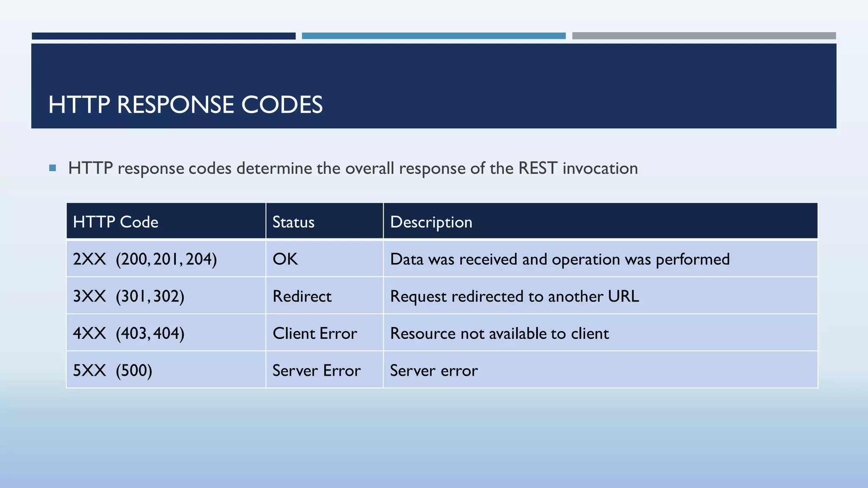This screenshot has height=488, width=868.
Task: Click the 'Description' column header
Action: click(x=601, y=221)
